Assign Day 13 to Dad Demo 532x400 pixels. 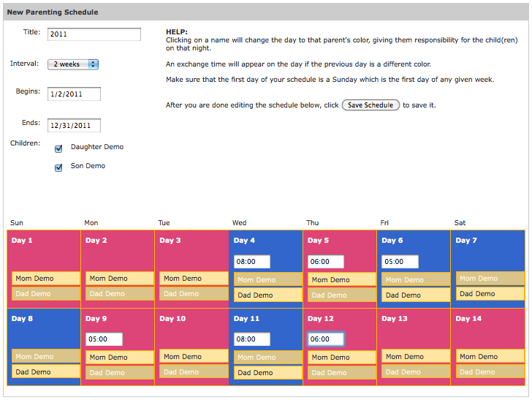416,371
